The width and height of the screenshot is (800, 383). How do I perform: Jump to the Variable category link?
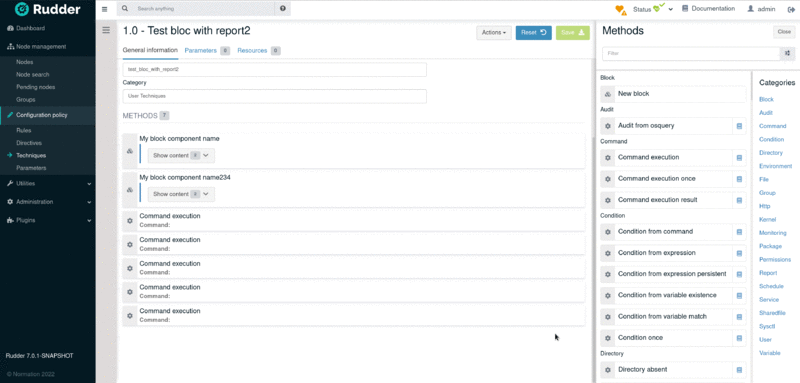[x=769, y=353]
